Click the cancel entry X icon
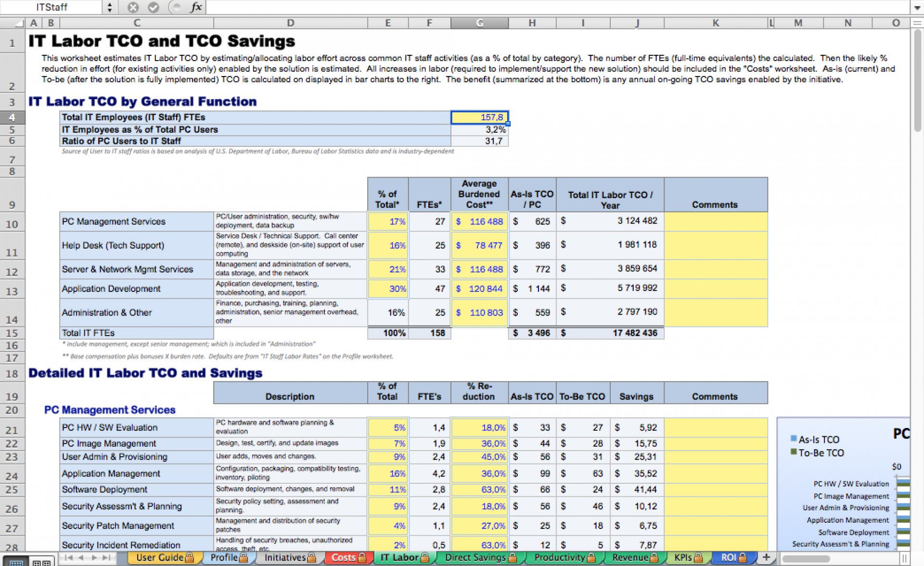 pyautogui.click(x=133, y=7)
